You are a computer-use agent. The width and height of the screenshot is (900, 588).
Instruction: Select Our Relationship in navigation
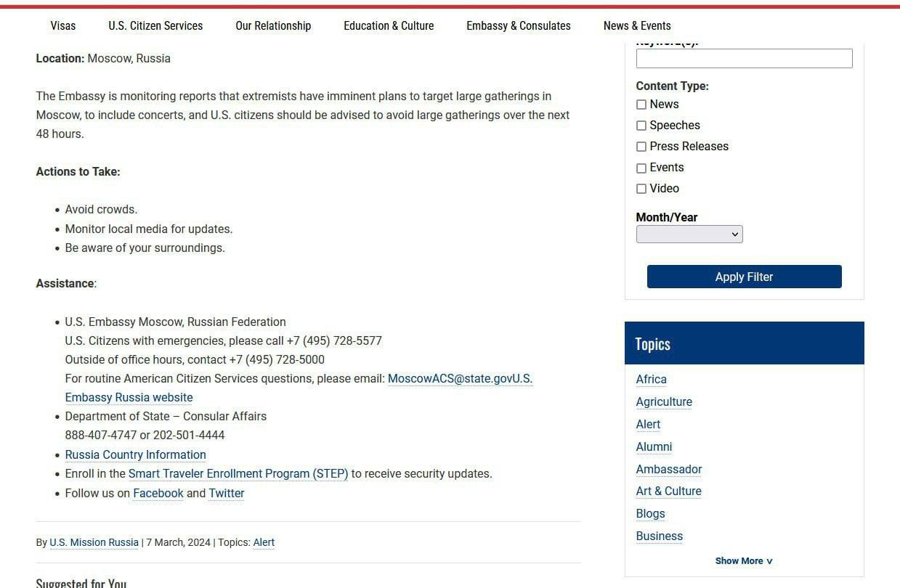[x=273, y=26]
